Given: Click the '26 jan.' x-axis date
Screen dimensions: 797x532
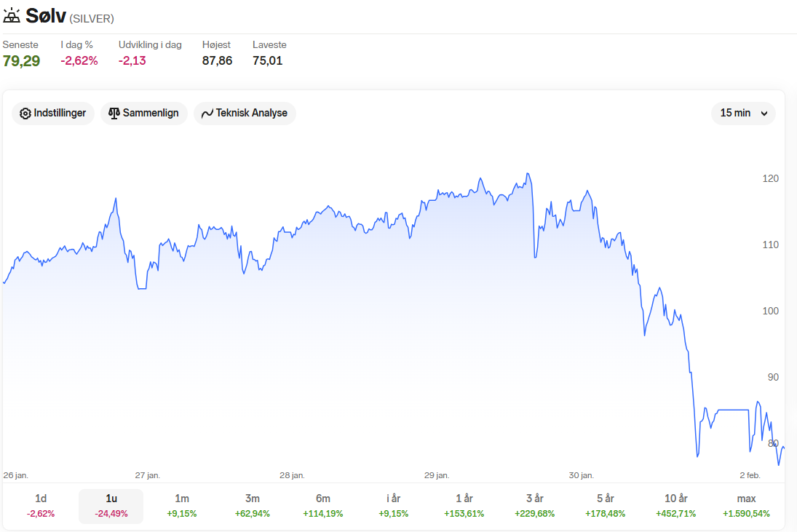Looking at the screenshot, I should 16,476.
